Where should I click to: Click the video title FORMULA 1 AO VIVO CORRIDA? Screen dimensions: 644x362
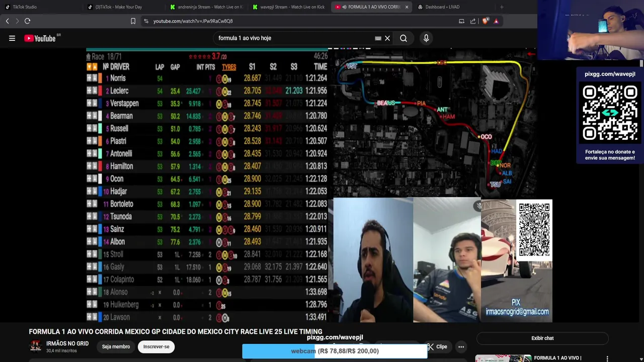pos(176,331)
